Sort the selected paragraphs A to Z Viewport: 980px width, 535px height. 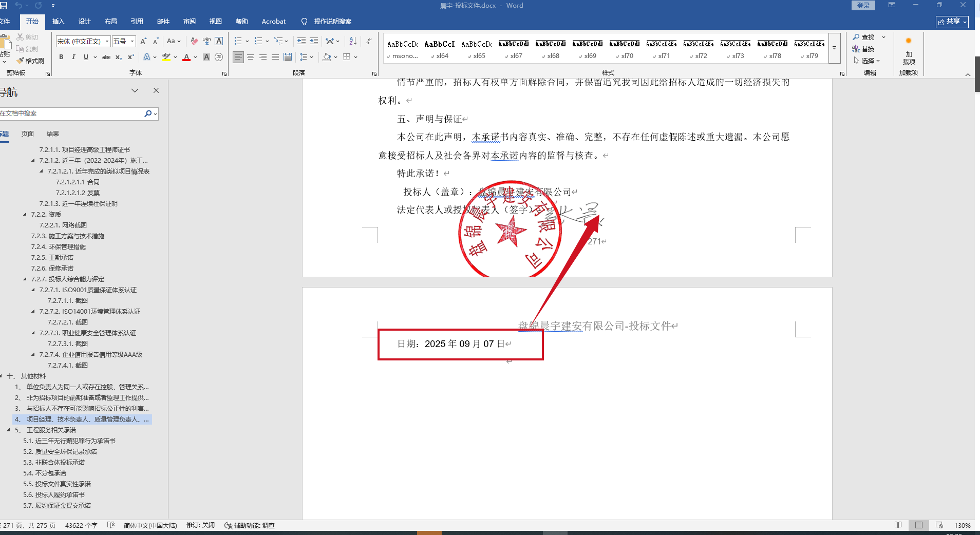(x=353, y=41)
